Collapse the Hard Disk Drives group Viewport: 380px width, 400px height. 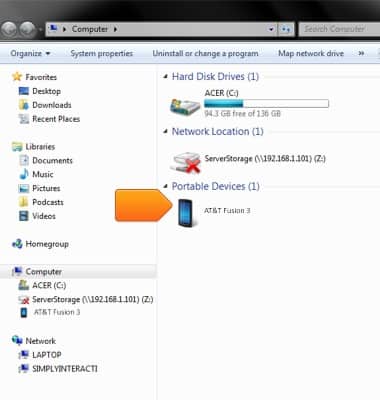tap(165, 77)
